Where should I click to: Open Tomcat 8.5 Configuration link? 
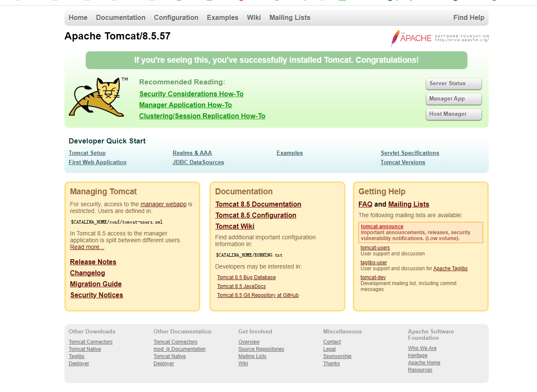[x=256, y=215]
